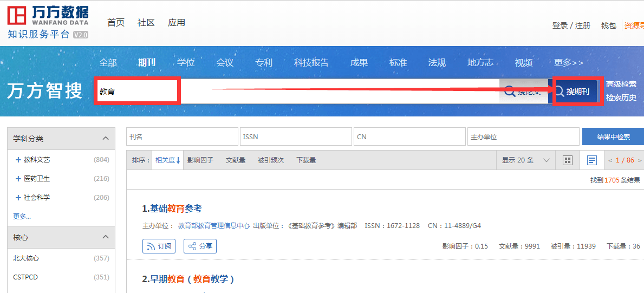644x293 pixels.
Task: Sort results by 下载量
Action: 306,160
